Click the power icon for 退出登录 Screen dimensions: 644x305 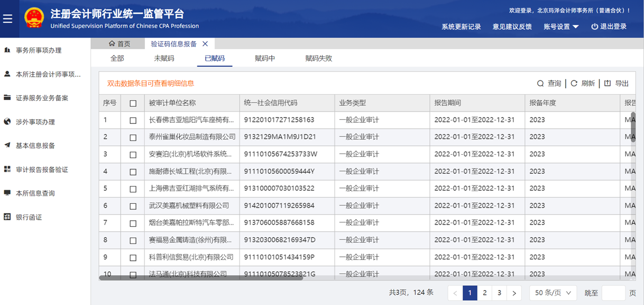(594, 26)
